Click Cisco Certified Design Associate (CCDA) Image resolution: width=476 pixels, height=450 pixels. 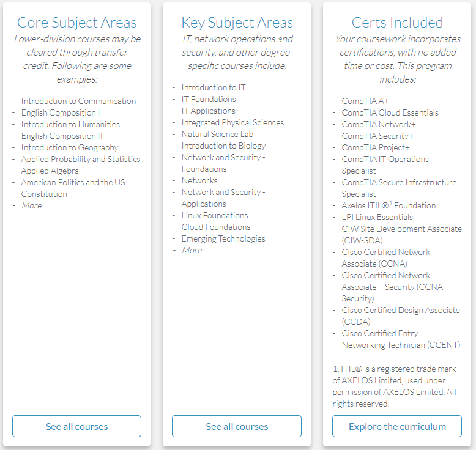coord(401,316)
